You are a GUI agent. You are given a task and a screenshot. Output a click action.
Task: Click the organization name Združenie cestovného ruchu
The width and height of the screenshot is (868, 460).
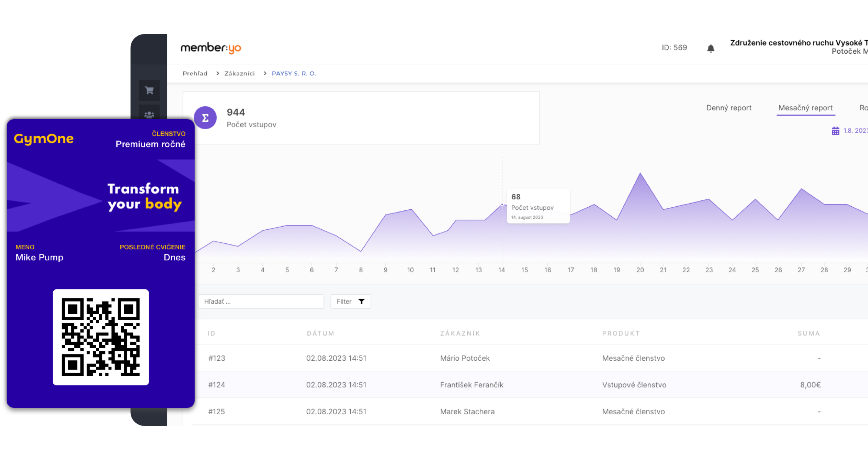[799, 43]
